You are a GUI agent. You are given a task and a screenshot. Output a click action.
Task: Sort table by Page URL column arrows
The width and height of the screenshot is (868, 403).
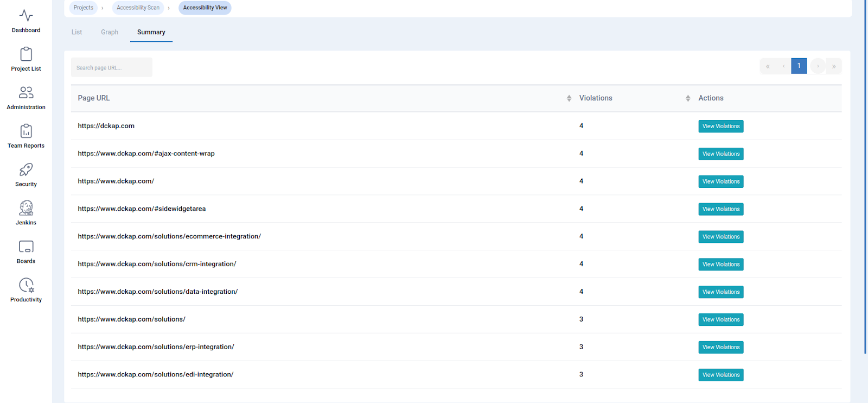569,98
